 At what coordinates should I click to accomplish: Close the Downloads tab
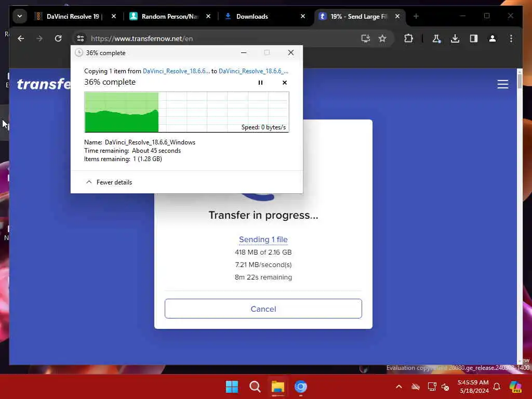click(303, 16)
